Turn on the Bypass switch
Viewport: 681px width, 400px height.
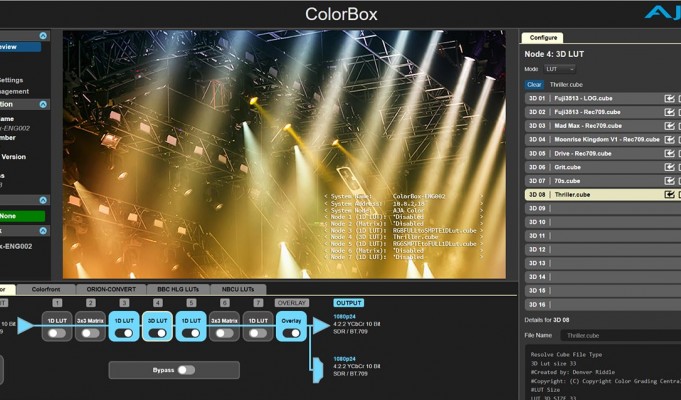click(186, 370)
